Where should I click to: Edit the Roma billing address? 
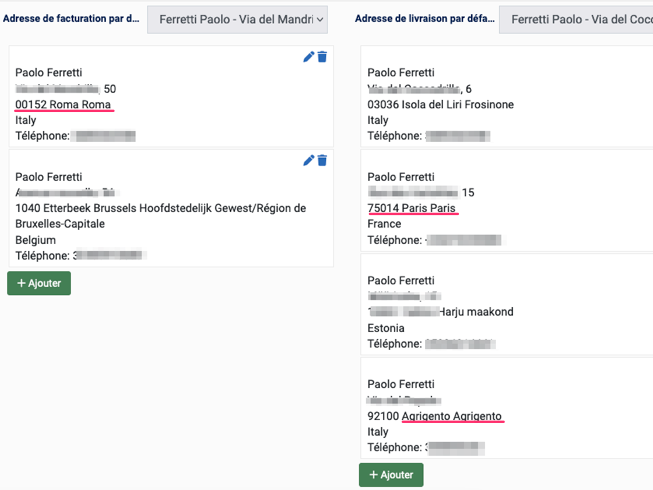click(x=309, y=57)
